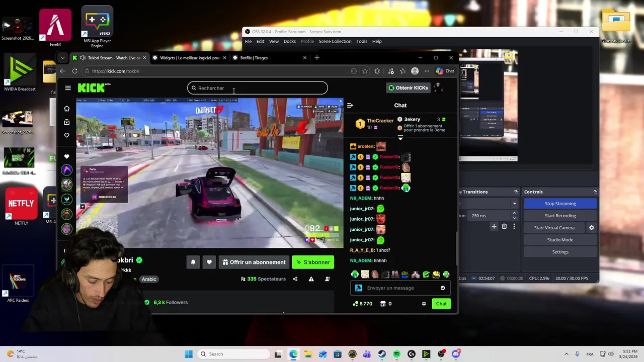Open the OBS transition type dropdown
The image size is (644, 362).
coord(514,204)
